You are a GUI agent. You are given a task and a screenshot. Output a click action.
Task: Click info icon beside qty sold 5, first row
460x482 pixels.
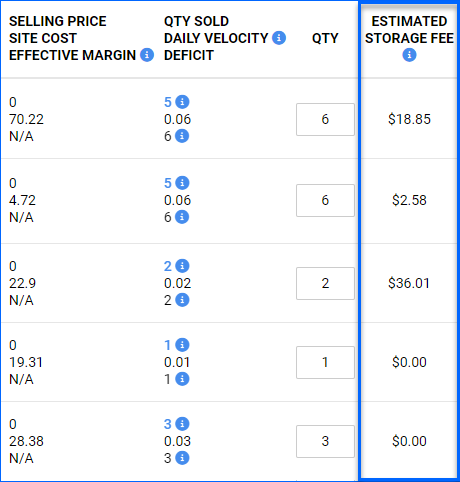click(x=182, y=102)
